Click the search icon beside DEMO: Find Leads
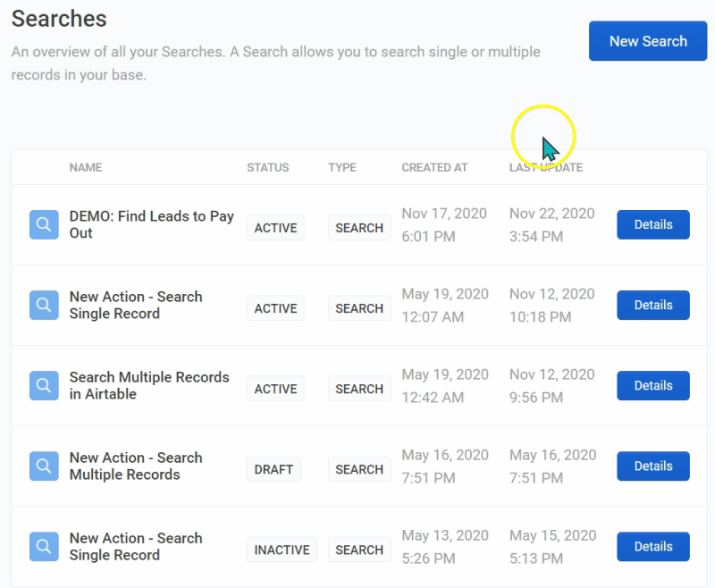 point(44,224)
